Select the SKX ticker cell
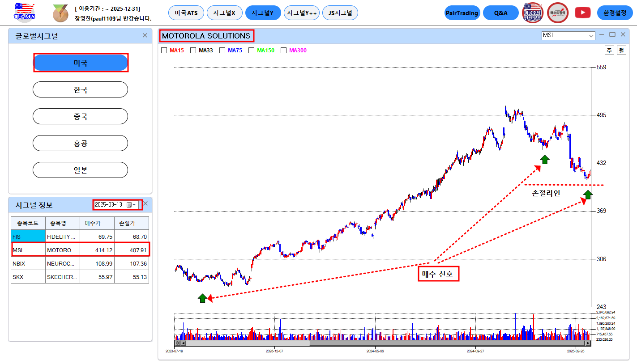 coord(28,277)
